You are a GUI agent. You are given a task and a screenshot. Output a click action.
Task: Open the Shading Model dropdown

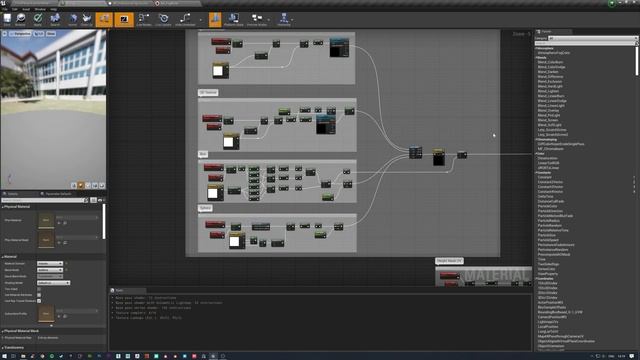(53, 283)
